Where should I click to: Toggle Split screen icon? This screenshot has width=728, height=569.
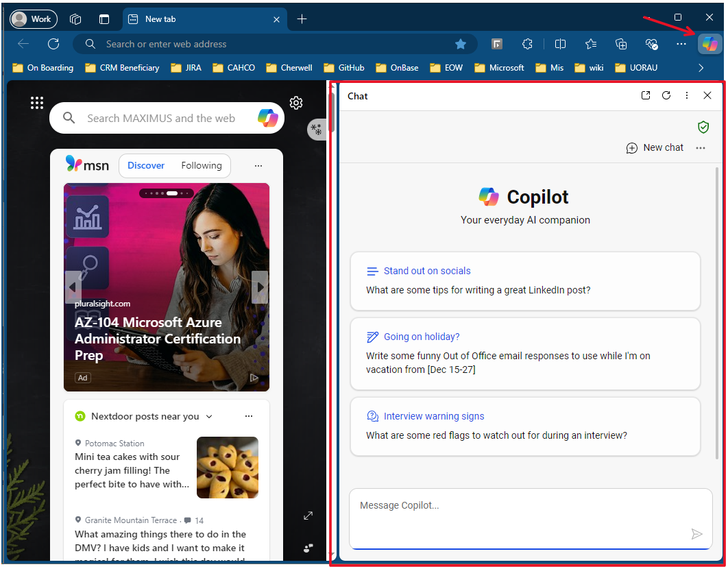pyautogui.click(x=560, y=44)
